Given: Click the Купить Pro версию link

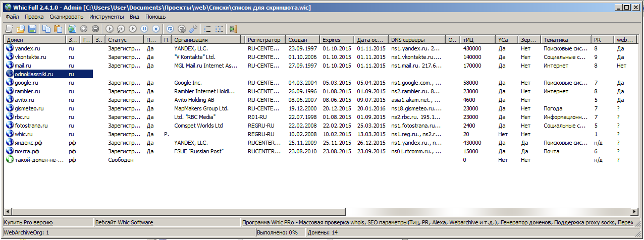Looking at the screenshot, I should [28, 222].
